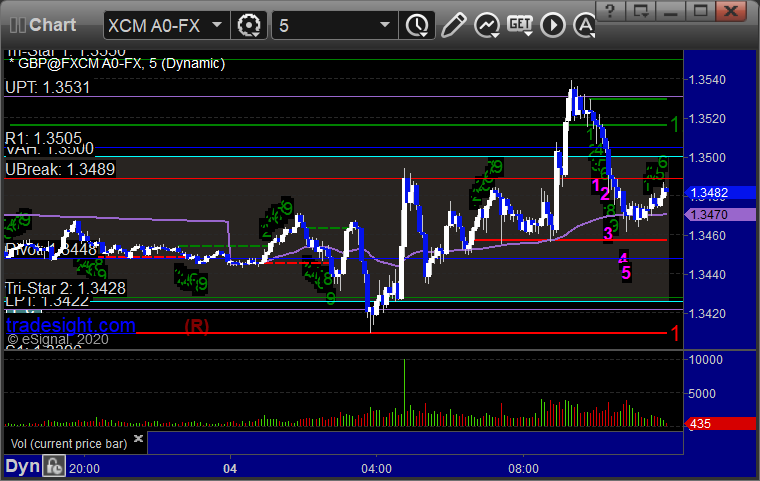
Task: Expand the interval 5 dropdown arrow
Action: (x=385, y=25)
